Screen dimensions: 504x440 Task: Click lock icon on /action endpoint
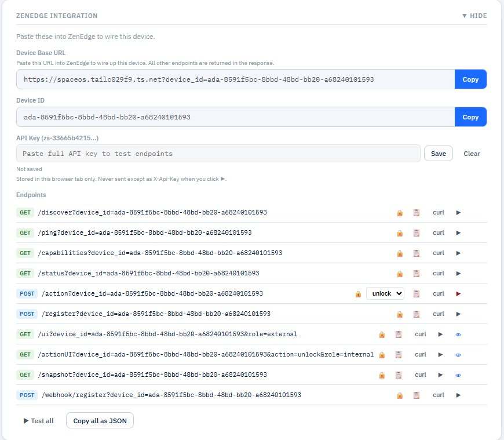coord(358,294)
